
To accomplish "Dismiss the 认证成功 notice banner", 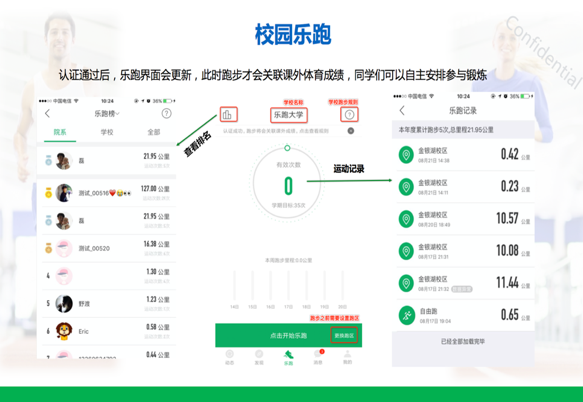I will (x=351, y=131).
